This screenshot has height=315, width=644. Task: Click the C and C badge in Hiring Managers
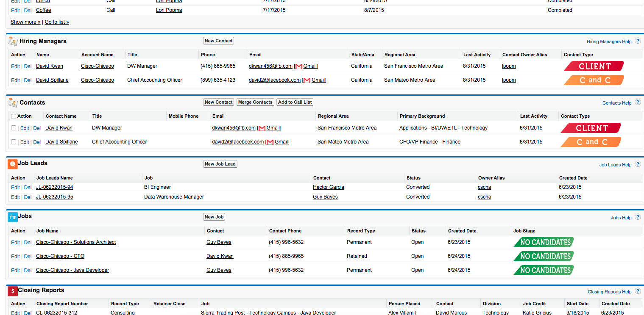pos(594,80)
